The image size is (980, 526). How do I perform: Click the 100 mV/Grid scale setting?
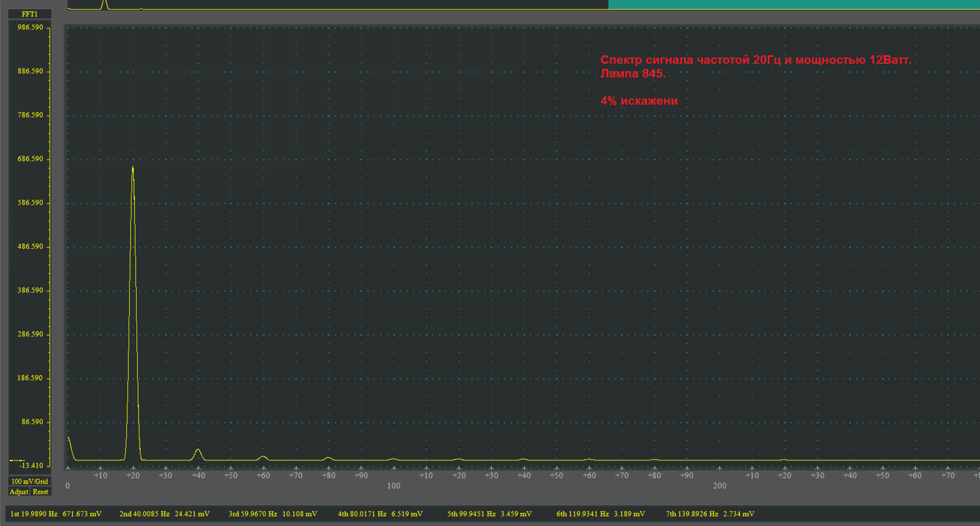tap(29, 481)
